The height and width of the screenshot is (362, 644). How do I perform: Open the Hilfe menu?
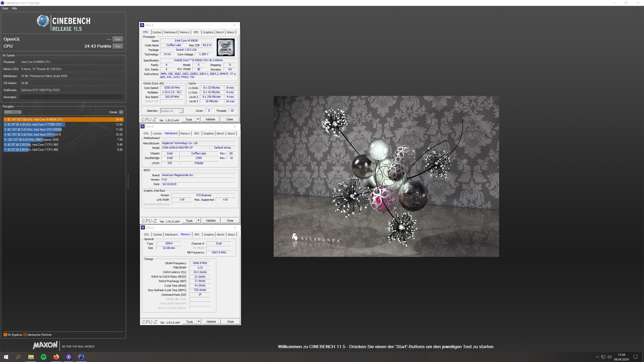[14, 8]
